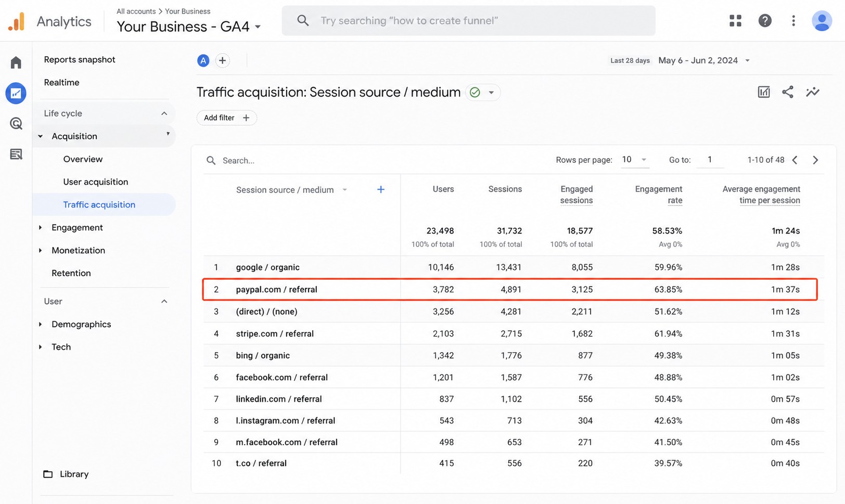Open the Library folder icon
This screenshot has height=504, width=845.
click(48, 474)
